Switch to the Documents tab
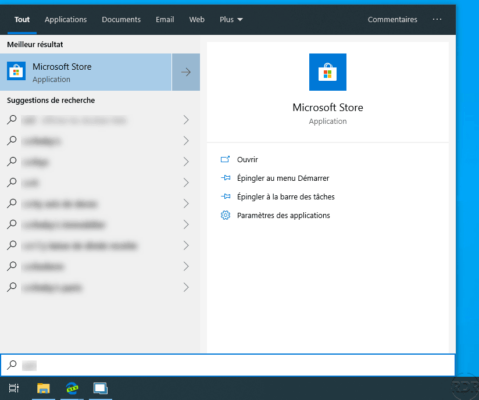 pos(121,20)
